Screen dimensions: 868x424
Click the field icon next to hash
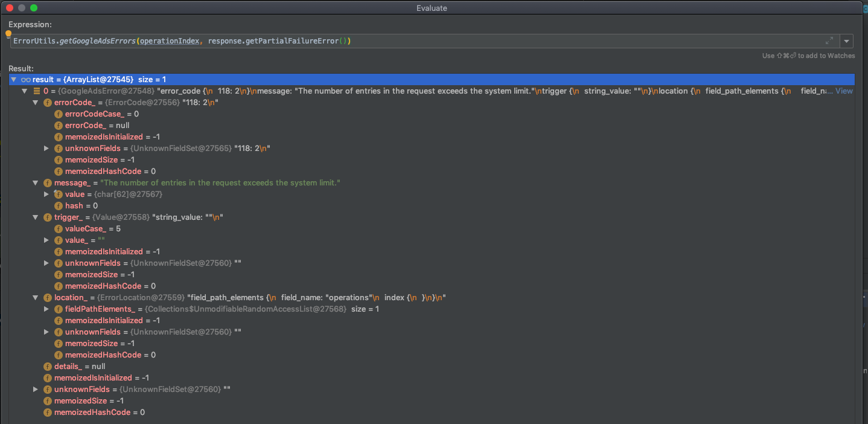coord(59,205)
